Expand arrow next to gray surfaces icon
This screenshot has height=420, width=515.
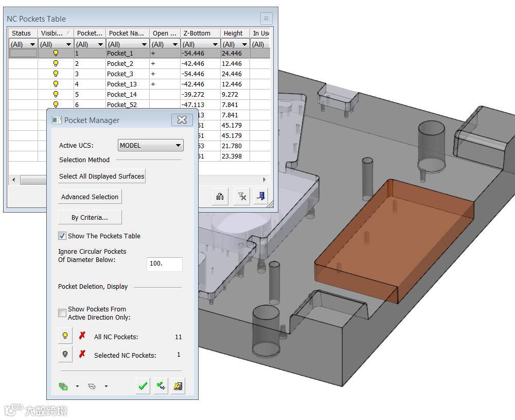pyautogui.click(x=106, y=387)
